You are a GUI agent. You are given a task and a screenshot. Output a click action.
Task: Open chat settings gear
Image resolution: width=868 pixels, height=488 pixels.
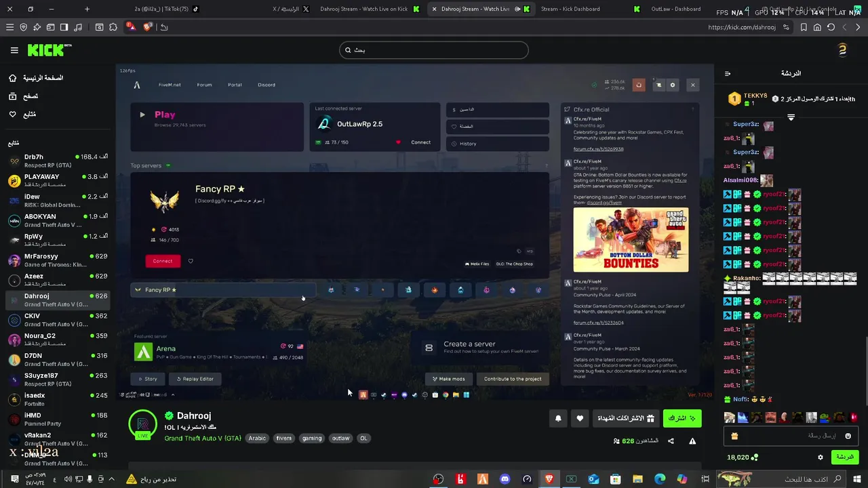[820, 457]
